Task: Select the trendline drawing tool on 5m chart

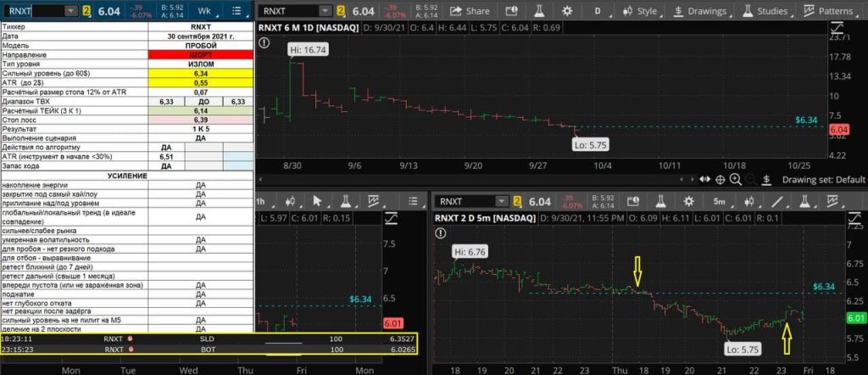Action: pos(778,201)
